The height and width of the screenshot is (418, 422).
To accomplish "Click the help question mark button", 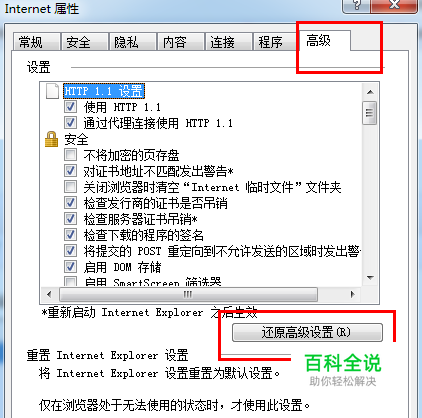I will click(x=356, y=6).
